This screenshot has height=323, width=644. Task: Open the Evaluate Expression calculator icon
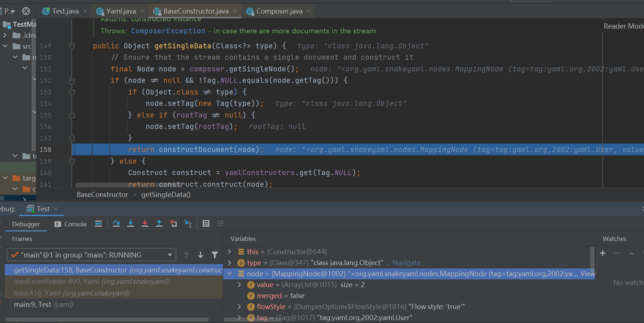pyautogui.click(x=206, y=223)
